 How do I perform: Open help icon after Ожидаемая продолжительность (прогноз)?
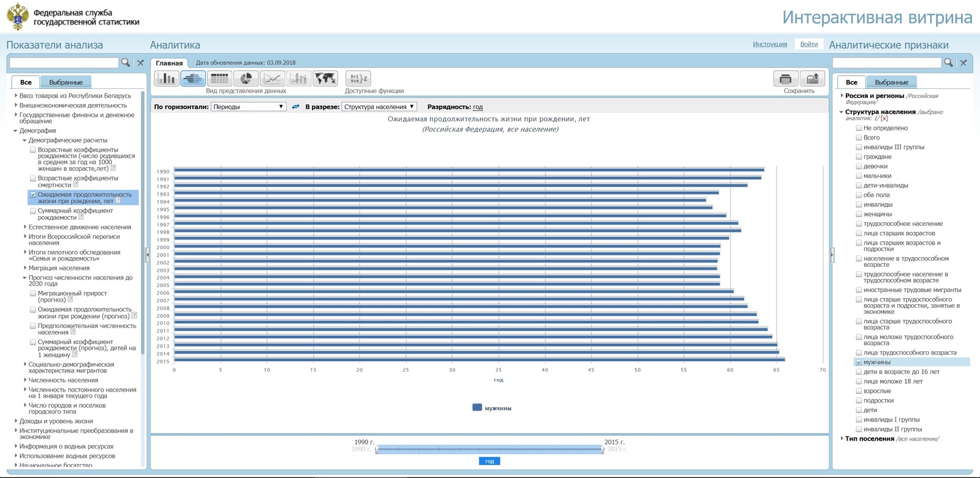(134, 316)
